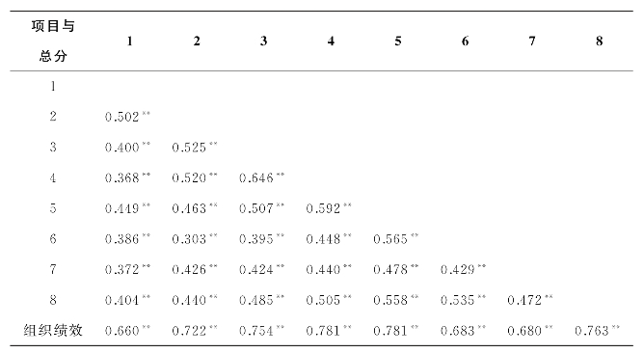This screenshot has height=353, width=644.
Task: Click the 项目与总分 header cell
Action: pos(53,41)
